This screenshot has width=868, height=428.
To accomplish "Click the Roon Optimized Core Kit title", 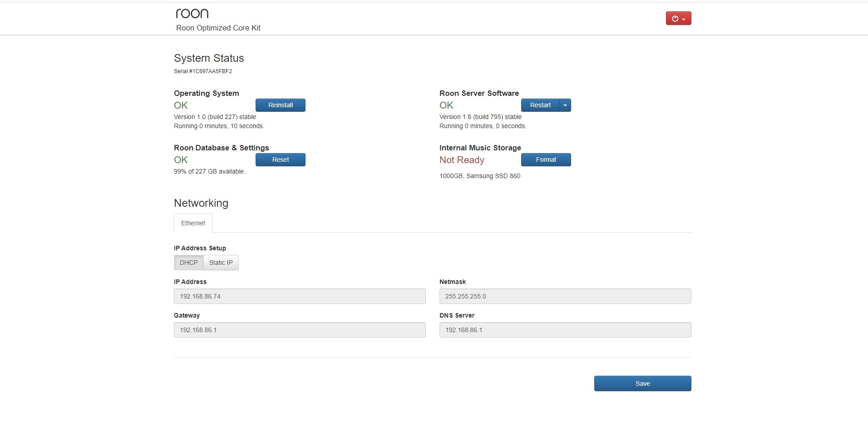I will (218, 28).
